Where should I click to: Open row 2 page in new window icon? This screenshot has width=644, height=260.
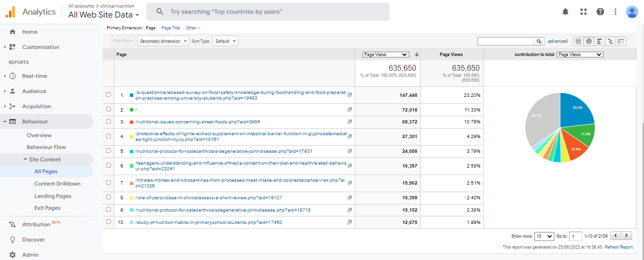pyautogui.click(x=350, y=110)
